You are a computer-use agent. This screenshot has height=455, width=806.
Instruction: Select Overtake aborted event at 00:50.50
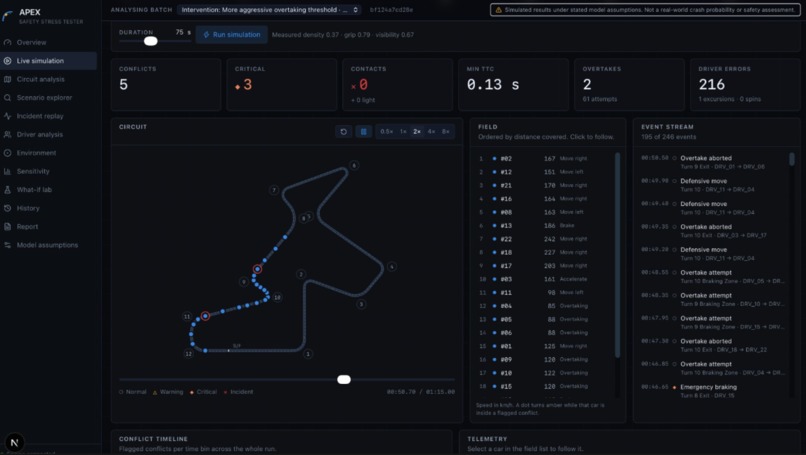click(713, 162)
